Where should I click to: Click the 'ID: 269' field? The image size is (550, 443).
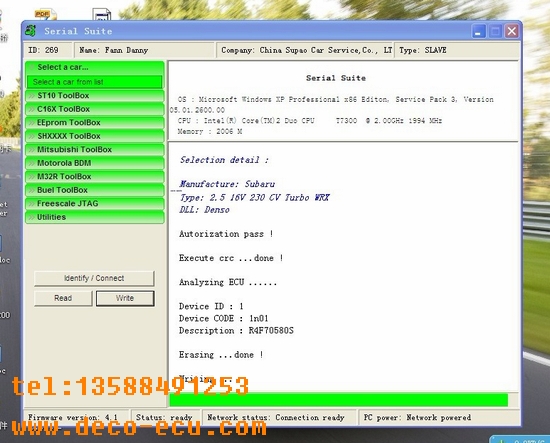coord(48,50)
